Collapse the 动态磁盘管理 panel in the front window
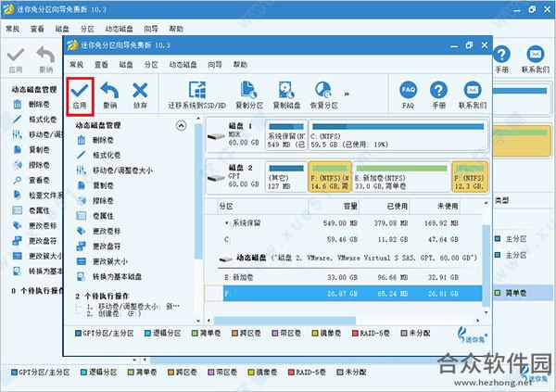556x392 pixels. tap(181, 126)
